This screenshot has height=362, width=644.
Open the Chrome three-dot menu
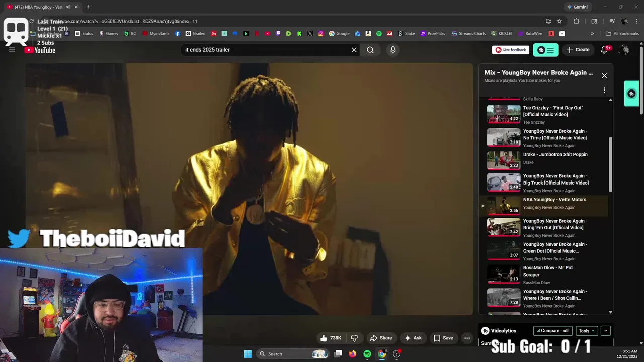click(x=636, y=21)
